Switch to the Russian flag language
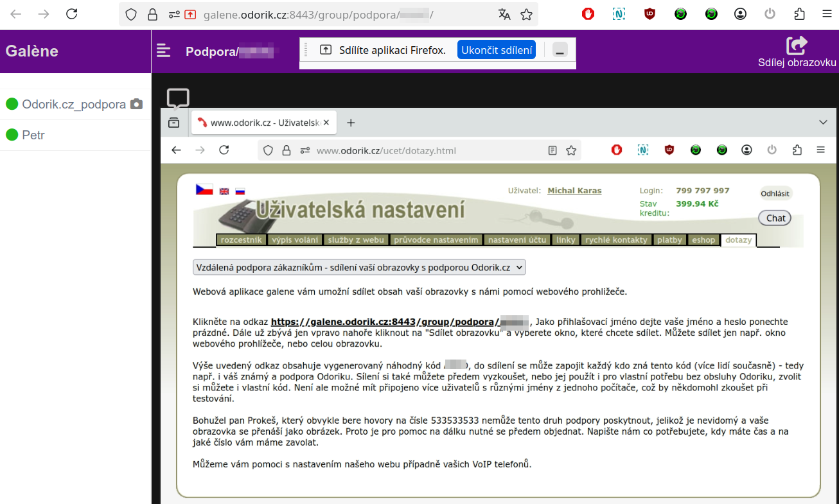Screen dimensions: 839x504 point(240,191)
